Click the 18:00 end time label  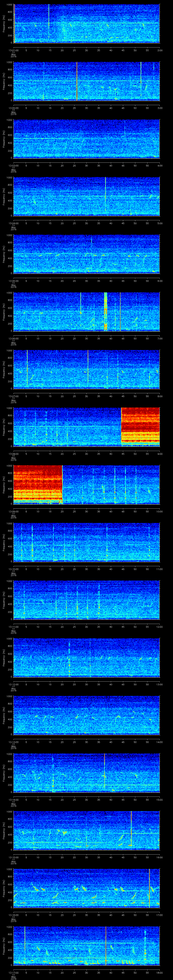point(160,973)
